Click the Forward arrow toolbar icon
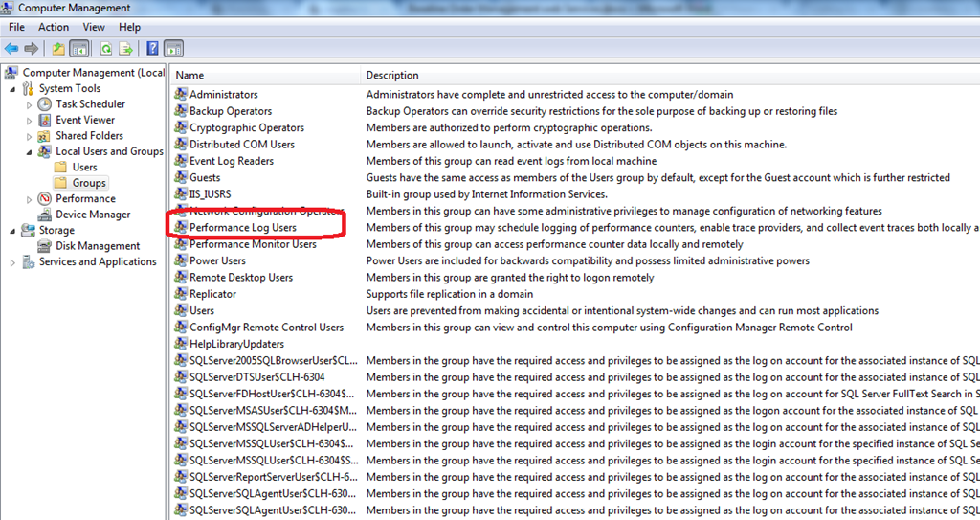This screenshot has width=980, height=520. pyautogui.click(x=32, y=48)
